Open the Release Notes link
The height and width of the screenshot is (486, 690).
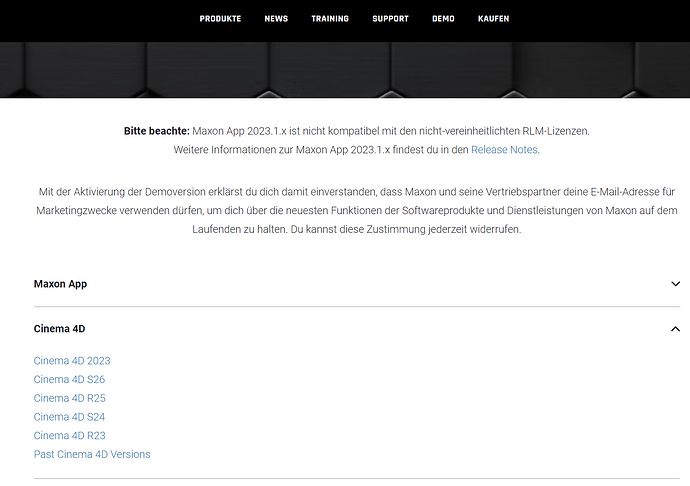pos(505,150)
